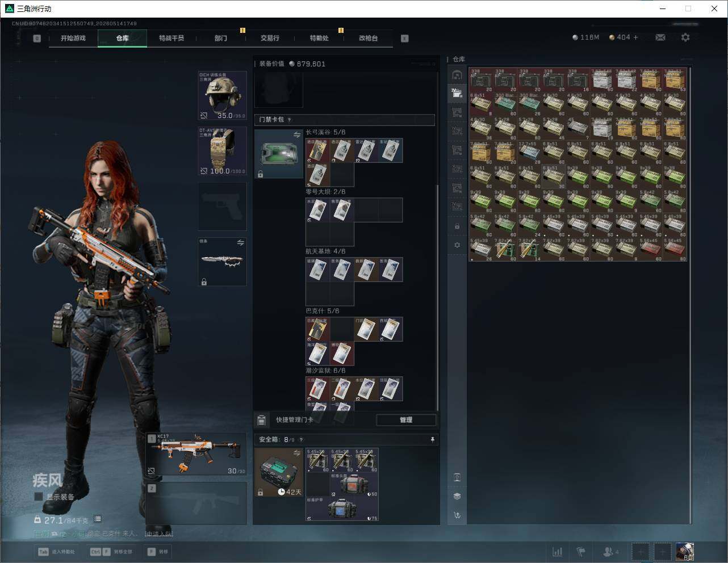Viewport: 728px width, 563px height.
Task: Switch to the 开始游戏 tab
Action: coord(73,38)
